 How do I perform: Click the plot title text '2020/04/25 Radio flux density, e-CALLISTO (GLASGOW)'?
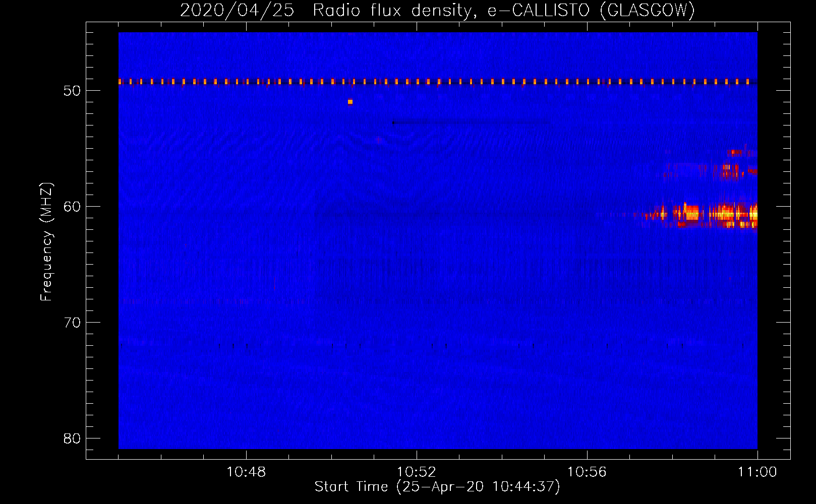(437, 10)
